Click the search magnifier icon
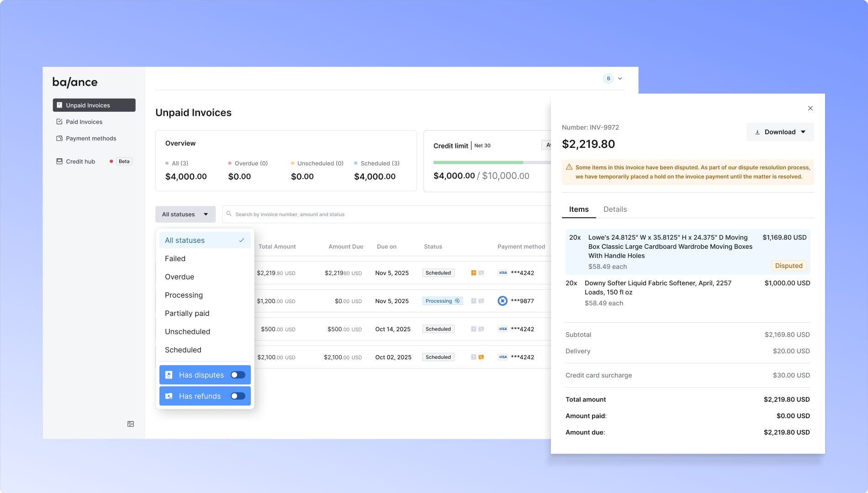Screen dimensions: 868x493 (x=229, y=214)
